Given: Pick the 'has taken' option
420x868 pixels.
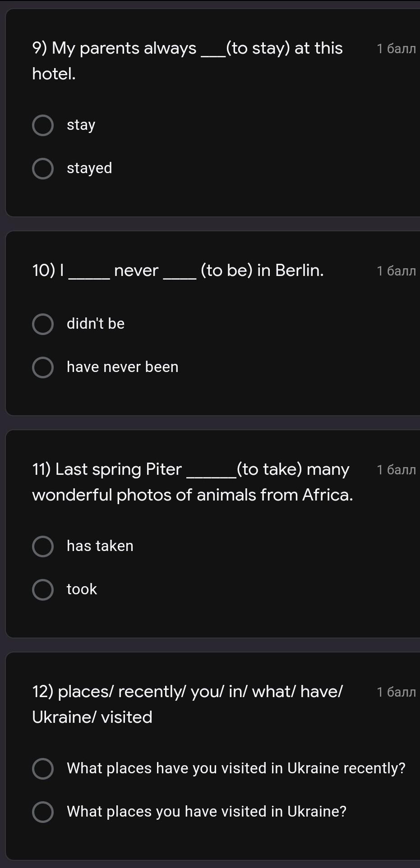Looking at the screenshot, I should [43, 547].
